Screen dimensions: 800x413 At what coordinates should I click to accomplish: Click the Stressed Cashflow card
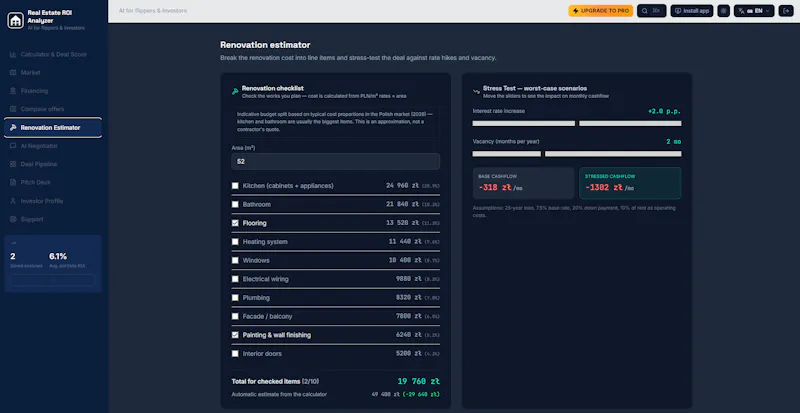(x=630, y=183)
